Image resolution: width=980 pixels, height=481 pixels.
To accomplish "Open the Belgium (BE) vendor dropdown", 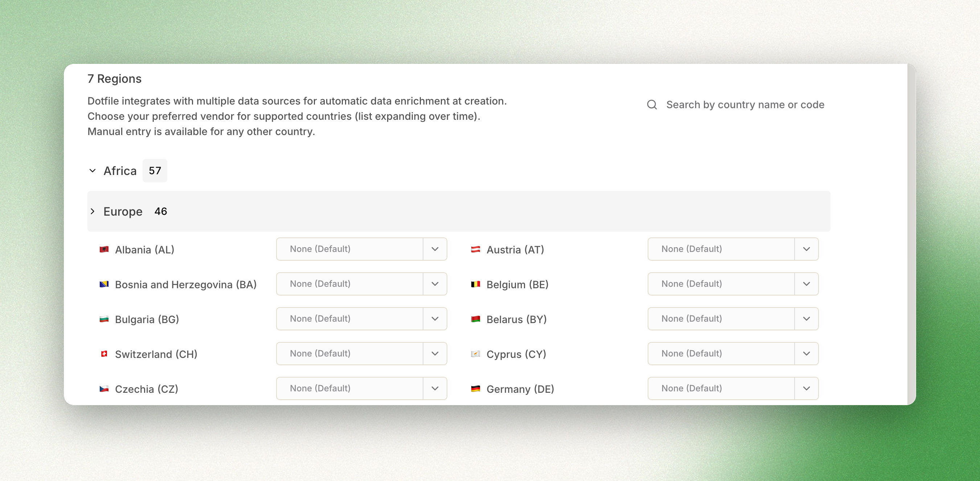I will [733, 284].
